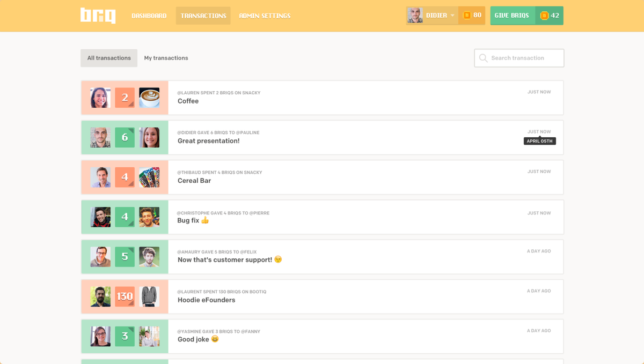Click '@DIDIER GAVE 6 BRIQS TO @PAULINE' text
Viewport: 644px width, 364px height.
218,132
